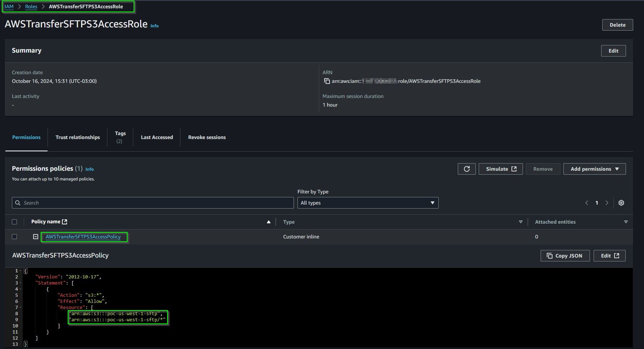Open the Tags tab
Viewport: 644px width, 349px height.
(x=120, y=137)
